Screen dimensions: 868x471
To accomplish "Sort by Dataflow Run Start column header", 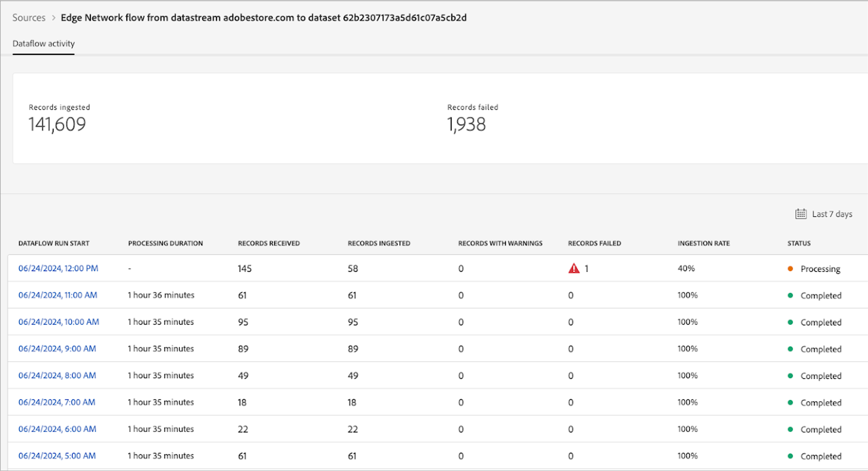I will point(54,244).
